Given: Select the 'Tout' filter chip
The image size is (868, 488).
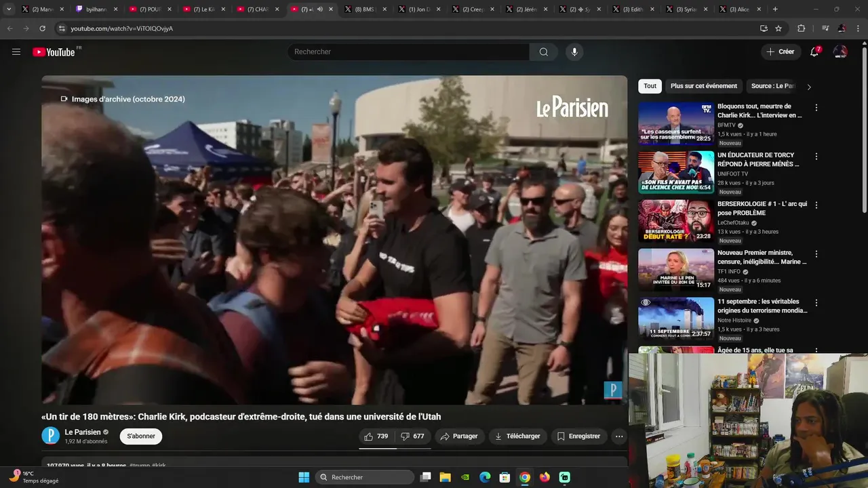Looking at the screenshot, I should click(650, 86).
